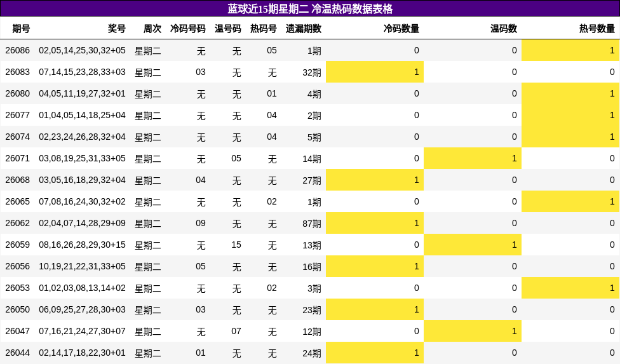
Task: Select issue number 26074
Action: pos(17,137)
